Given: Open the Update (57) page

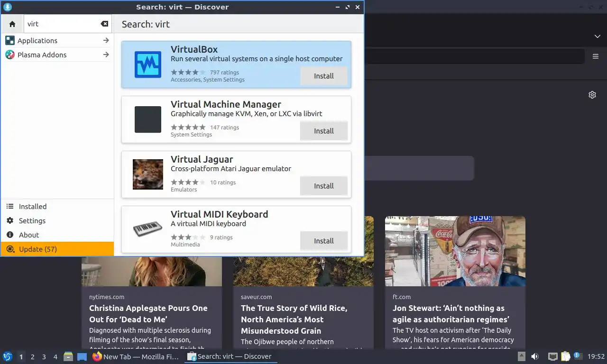Looking at the screenshot, I should pos(57,249).
